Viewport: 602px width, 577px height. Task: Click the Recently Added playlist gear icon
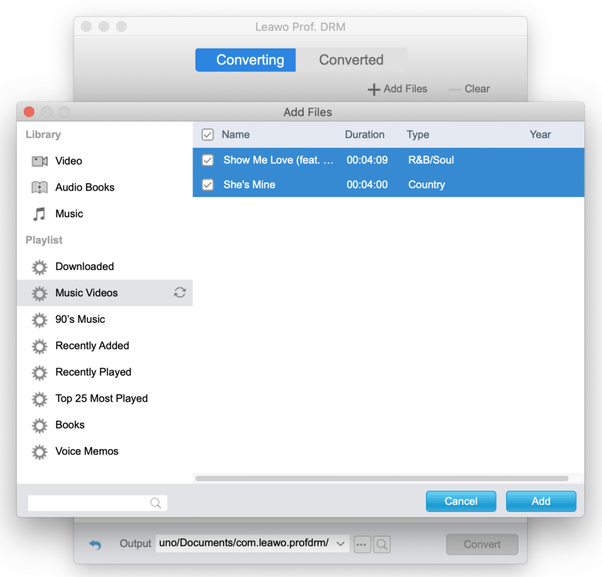point(40,346)
